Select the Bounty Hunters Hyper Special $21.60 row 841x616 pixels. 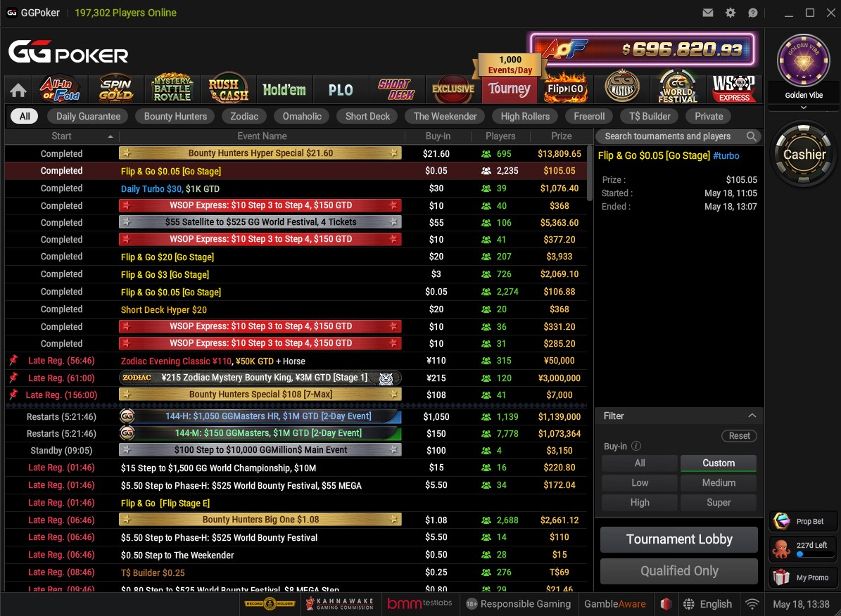click(296, 153)
